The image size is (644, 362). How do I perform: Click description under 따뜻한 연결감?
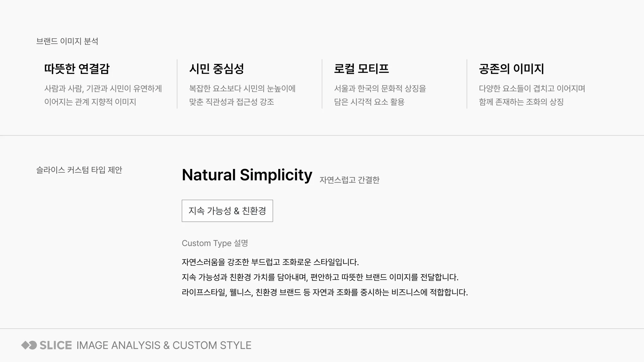(x=103, y=95)
